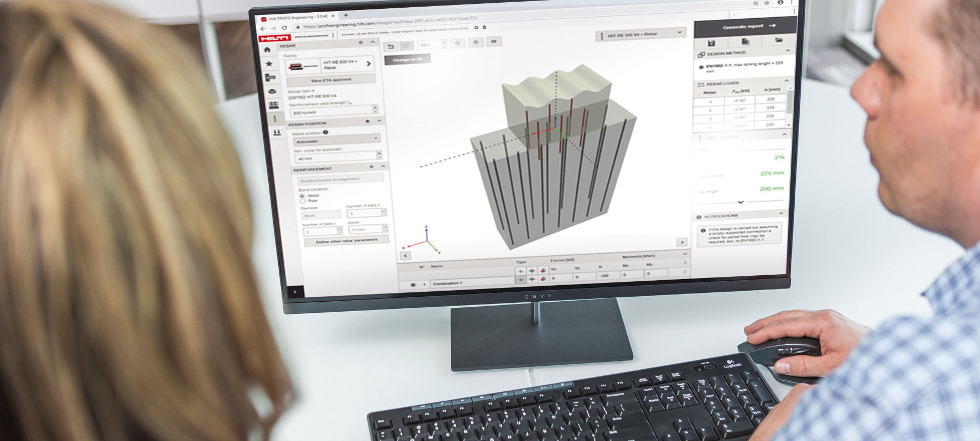The width and height of the screenshot is (980, 441).
Task: Open the Automatic rebar position dropdown
Action: click(336, 140)
